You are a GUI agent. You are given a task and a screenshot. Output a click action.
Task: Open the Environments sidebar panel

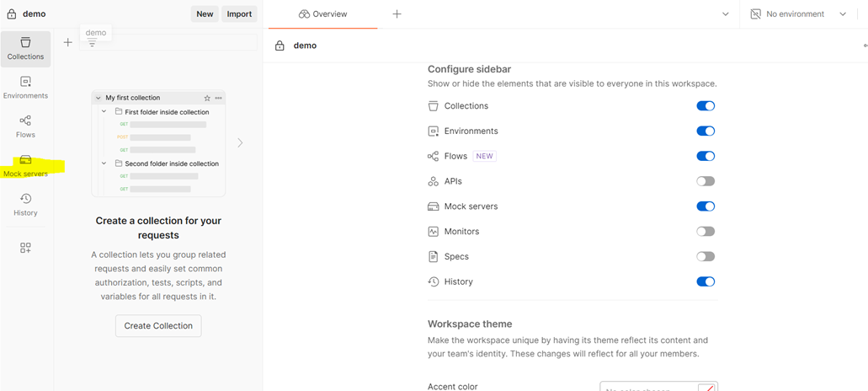[x=25, y=88]
